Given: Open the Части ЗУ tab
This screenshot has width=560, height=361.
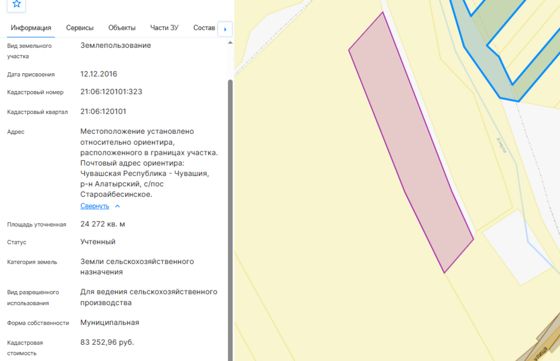Looking at the screenshot, I should [164, 28].
